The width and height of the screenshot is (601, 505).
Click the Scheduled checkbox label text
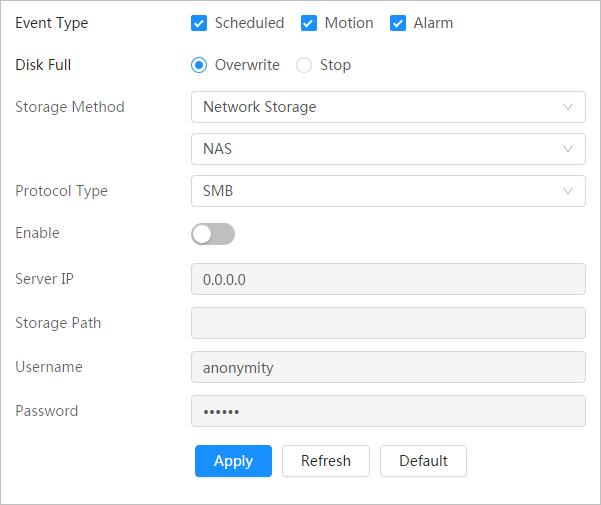pos(249,23)
